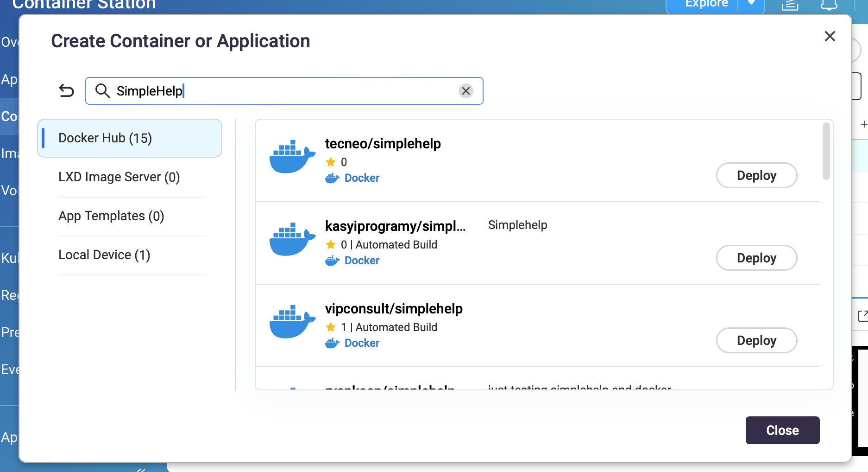Select the Docker Hub (15) tab
Screen dimensions: 868x472
(130, 138)
